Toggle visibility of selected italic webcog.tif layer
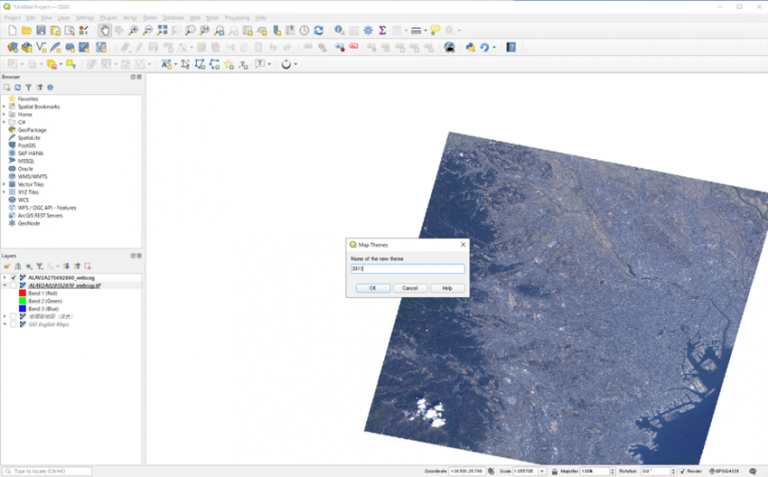768x477 pixels. click(14, 286)
